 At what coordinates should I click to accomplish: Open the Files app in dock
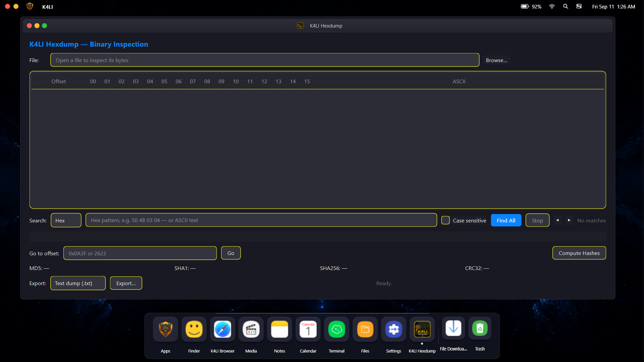[x=365, y=329]
